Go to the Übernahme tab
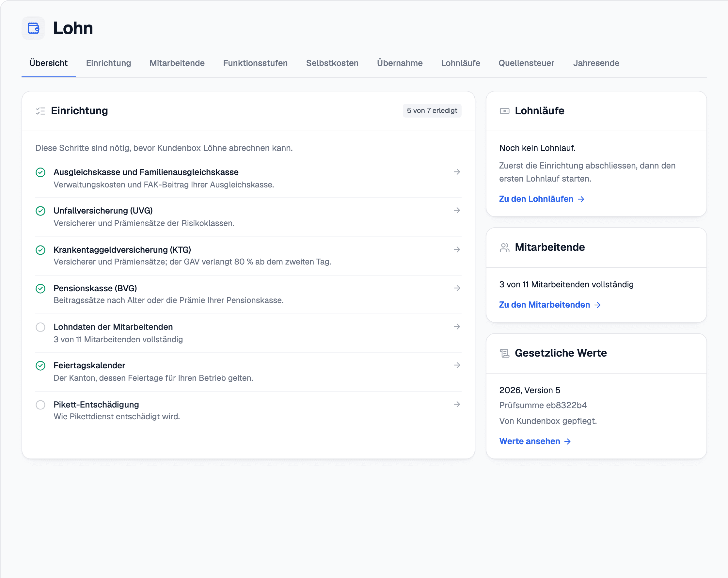Image resolution: width=728 pixels, height=578 pixels. [x=400, y=63]
